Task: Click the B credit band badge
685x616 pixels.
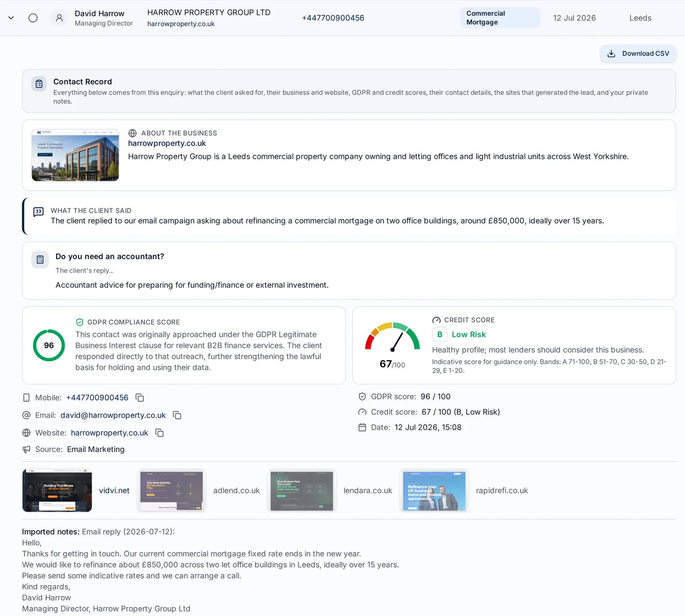Action: (x=440, y=334)
